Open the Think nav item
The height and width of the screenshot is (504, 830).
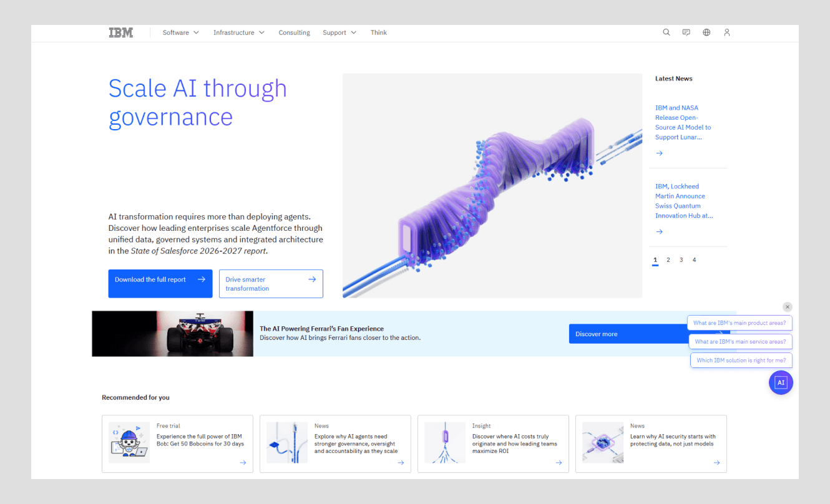pyautogui.click(x=379, y=32)
